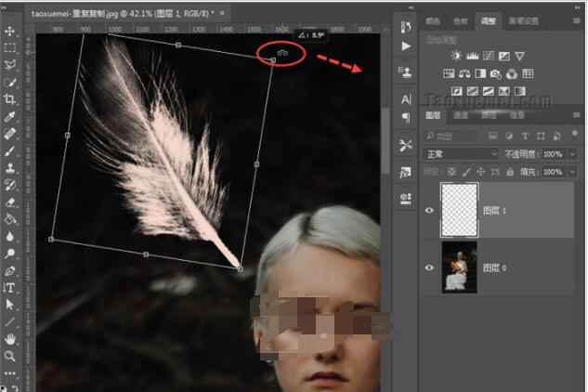Add a Levels adjustment
The image size is (588, 392).
coord(473,57)
